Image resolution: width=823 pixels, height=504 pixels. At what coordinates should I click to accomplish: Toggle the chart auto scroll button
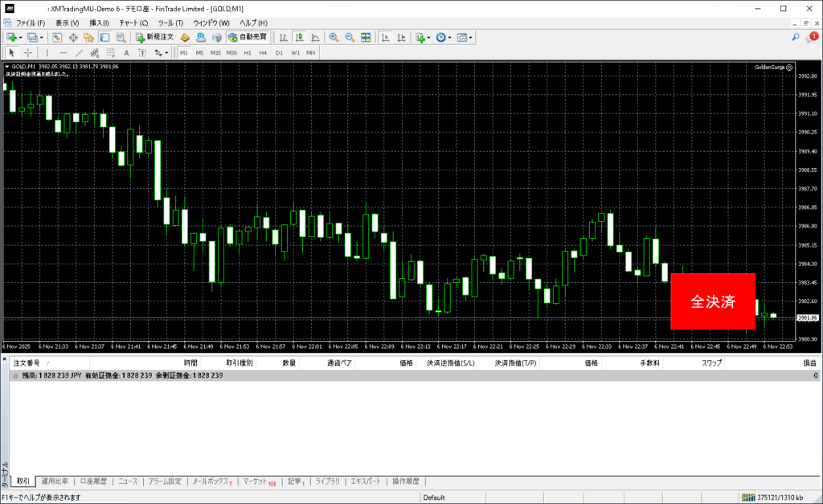(x=385, y=38)
